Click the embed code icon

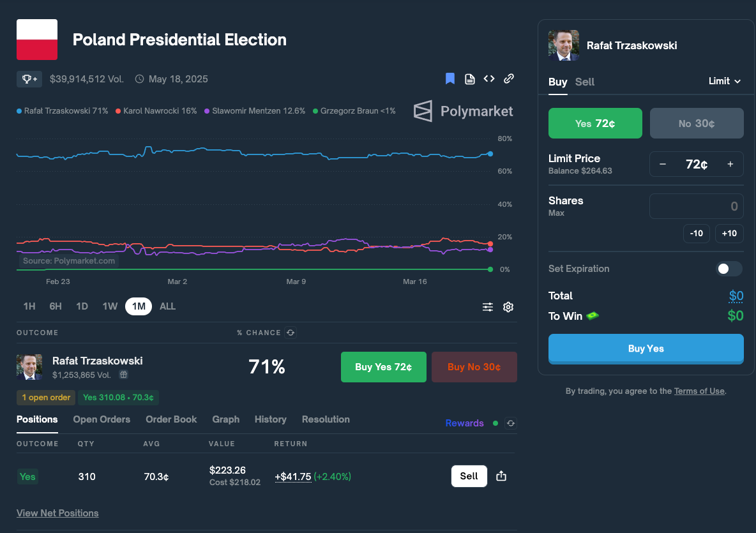(x=489, y=79)
